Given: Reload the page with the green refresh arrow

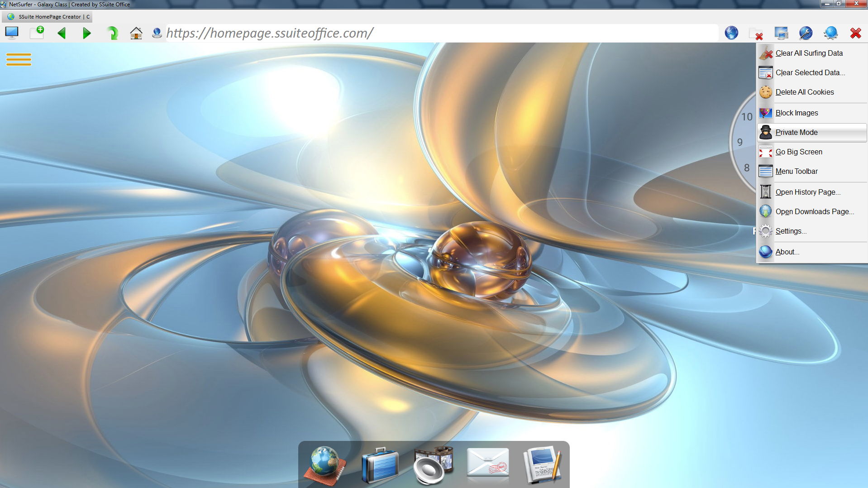Looking at the screenshot, I should coord(112,33).
